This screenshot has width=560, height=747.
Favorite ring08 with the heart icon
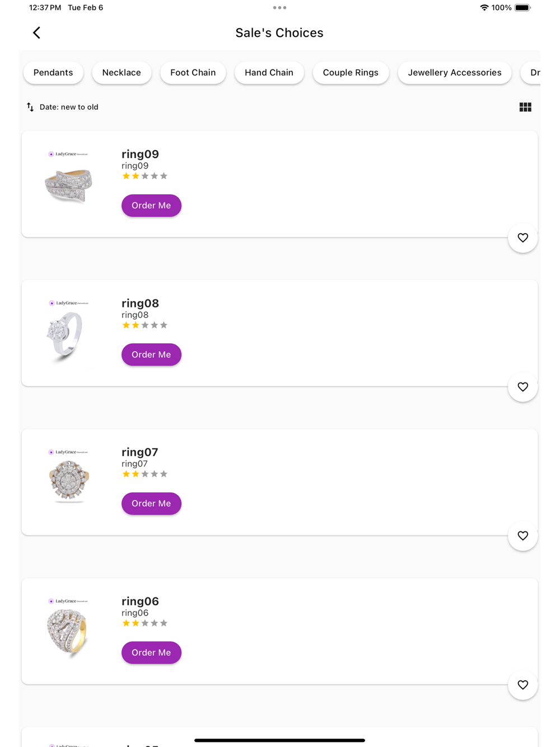coord(522,387)
